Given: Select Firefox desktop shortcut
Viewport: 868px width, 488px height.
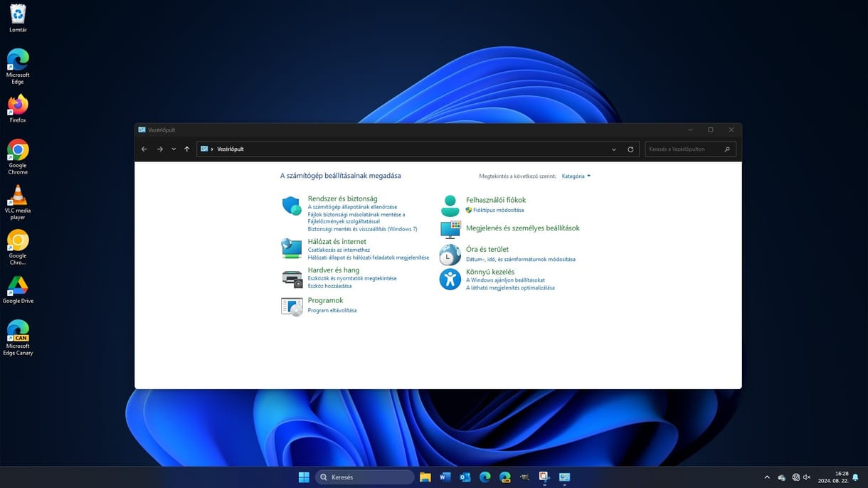Looking at the screenshot, I should click(x=18, y=109).
